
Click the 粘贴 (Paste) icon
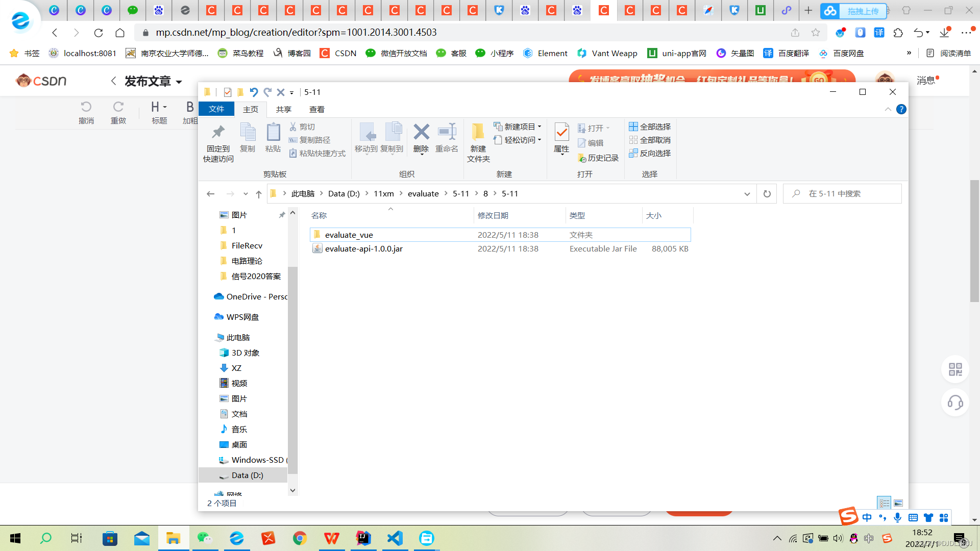click(x=273, y=138)
